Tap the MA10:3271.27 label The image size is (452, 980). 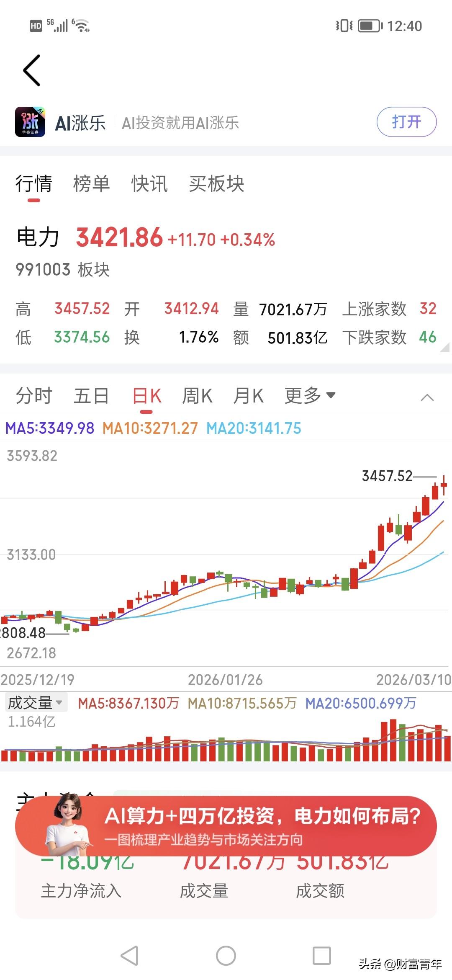(150, 428)
